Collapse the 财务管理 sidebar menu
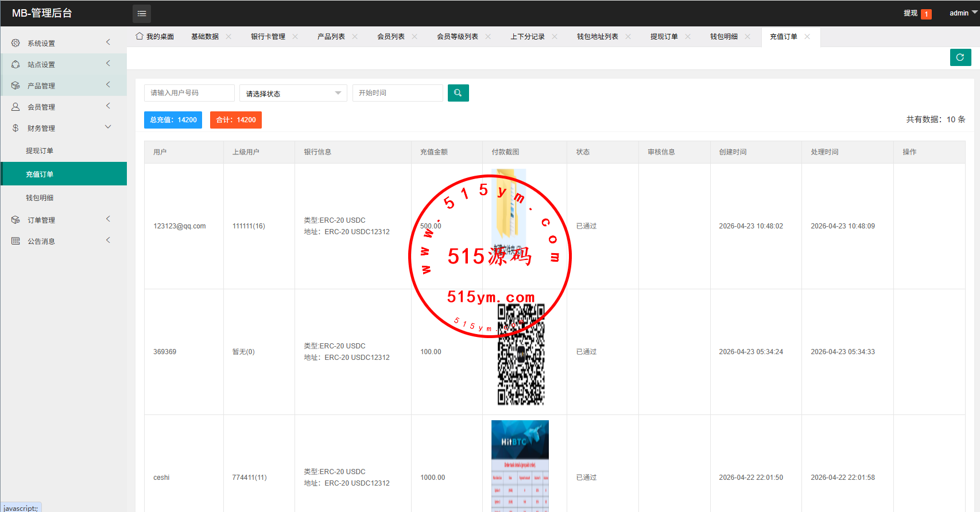 coord(63,128)
